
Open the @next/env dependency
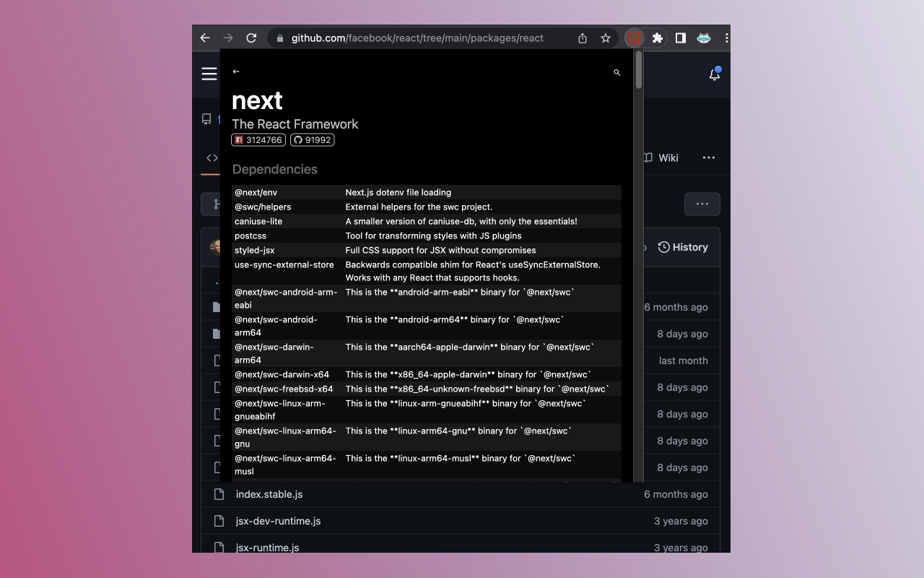256,192
